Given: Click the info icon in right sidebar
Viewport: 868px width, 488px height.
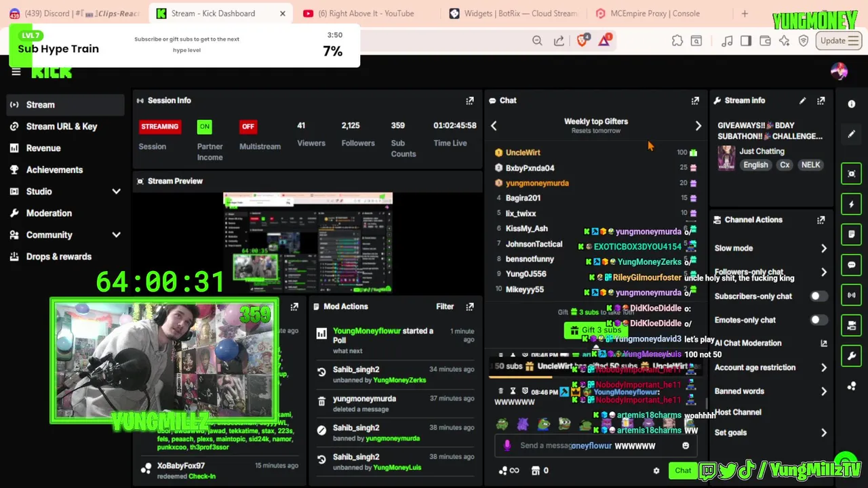Looking at the screenshot, I should pyautogui.click(x=852, y=104).
